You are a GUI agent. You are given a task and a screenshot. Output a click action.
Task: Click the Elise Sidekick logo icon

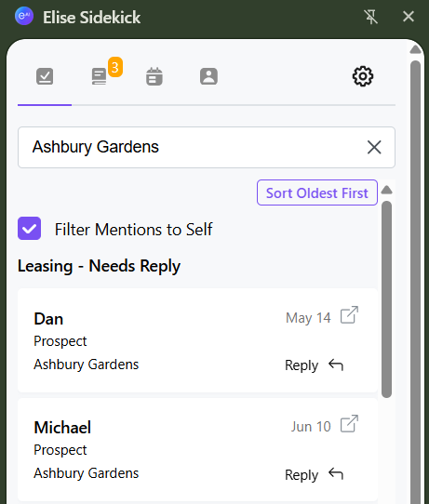pos(24,16)
